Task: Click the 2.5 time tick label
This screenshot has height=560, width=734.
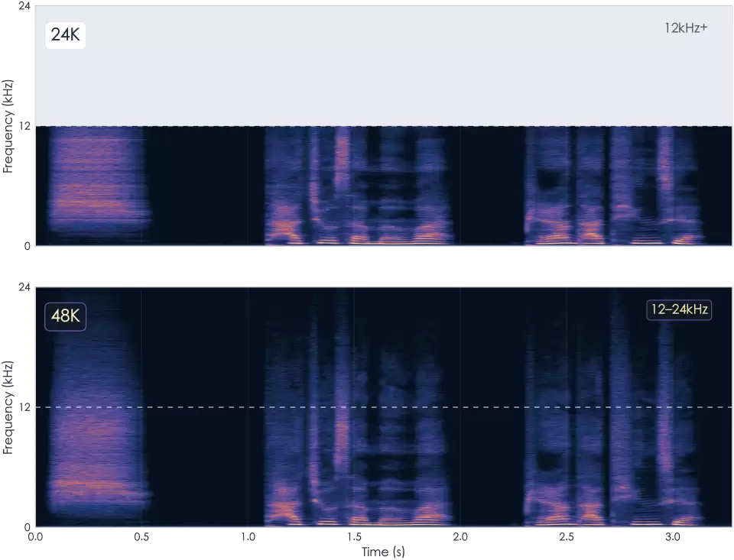Action: point(567,537)
